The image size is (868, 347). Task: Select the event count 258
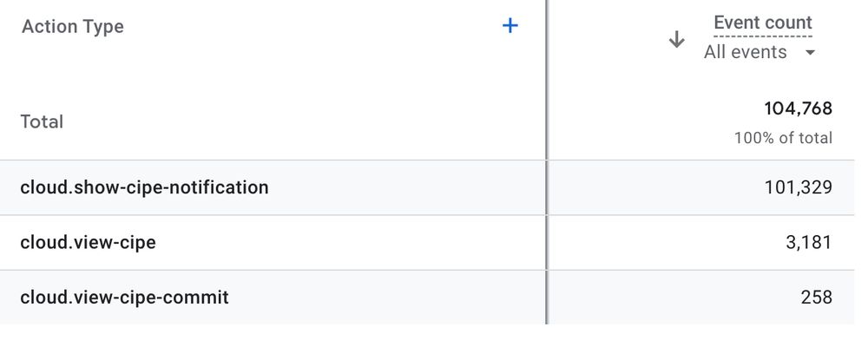[817, 298]
